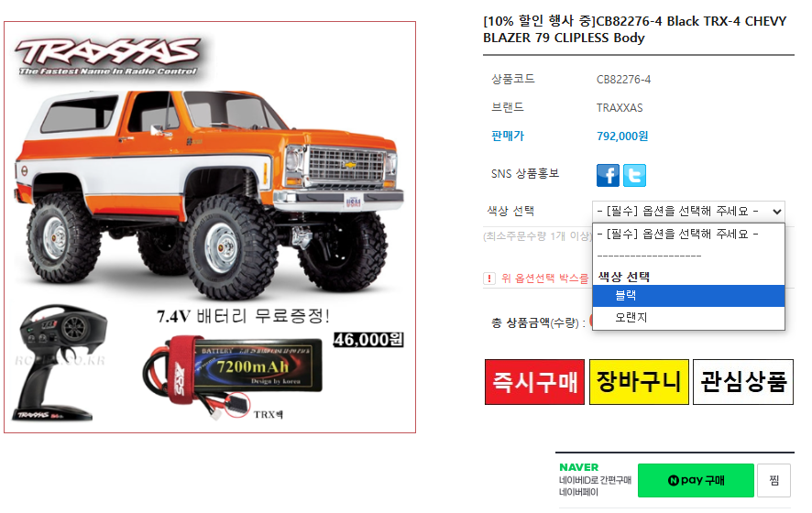Click the Traxxas logo in product image

[107, 56]
